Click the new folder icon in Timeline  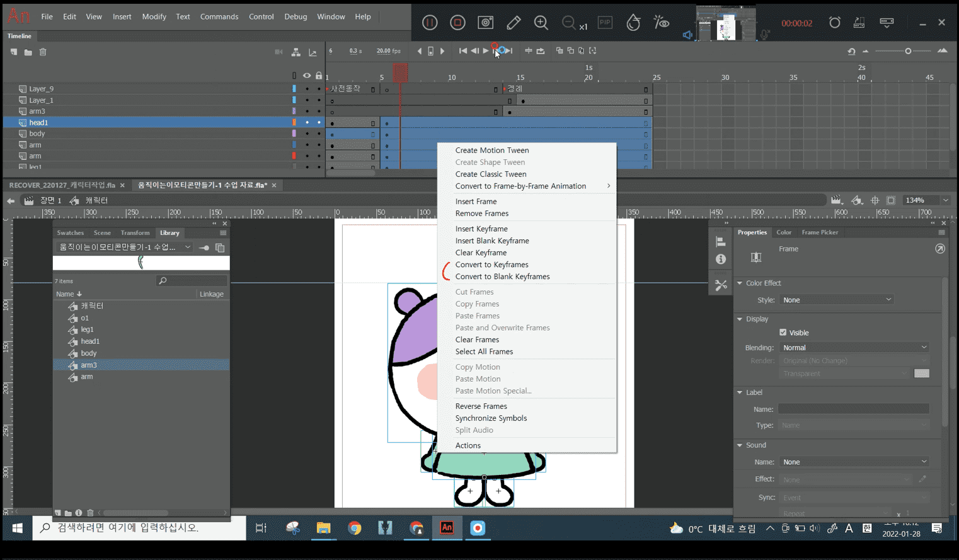pyautogui.click(x=28, y=52)
